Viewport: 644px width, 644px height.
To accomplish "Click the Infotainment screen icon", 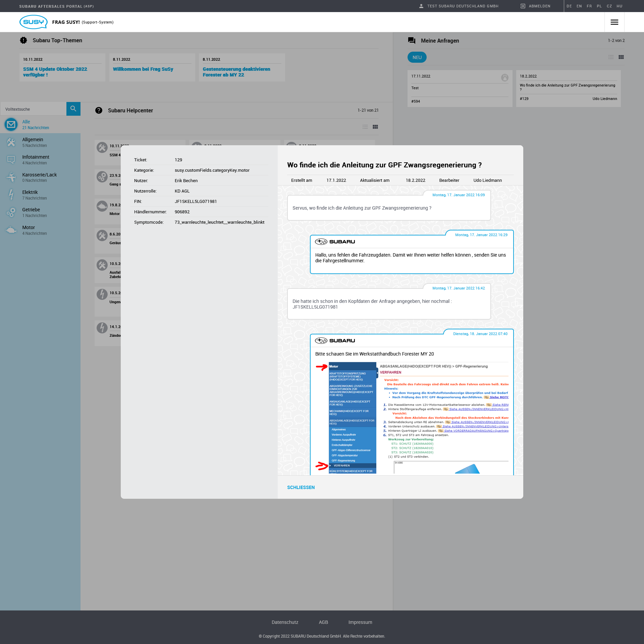I will click(x=11, y=160).
